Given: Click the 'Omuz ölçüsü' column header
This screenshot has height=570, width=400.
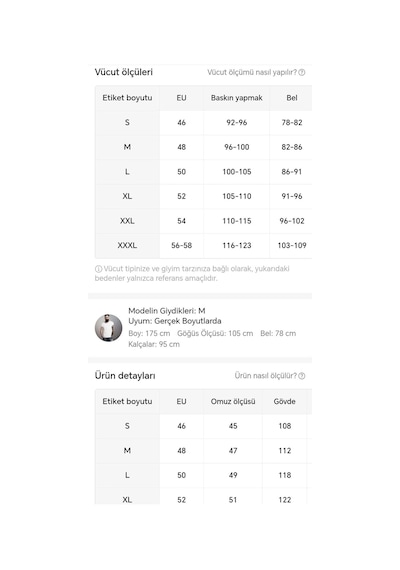Looking at the screenshot, I should (x=233, y=401).
